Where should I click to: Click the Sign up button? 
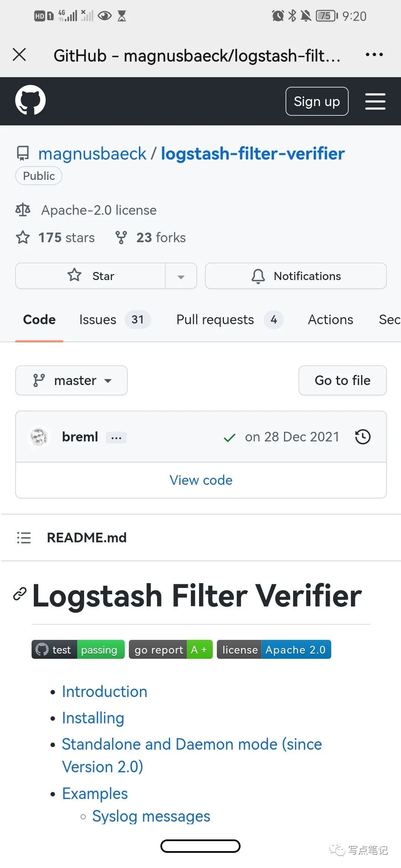coord(316,101)
